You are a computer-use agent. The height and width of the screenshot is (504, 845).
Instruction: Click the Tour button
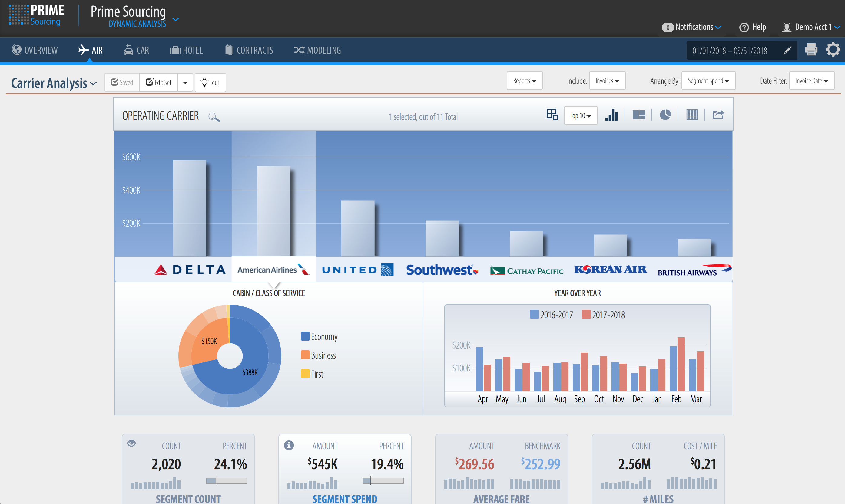(210, 83)
